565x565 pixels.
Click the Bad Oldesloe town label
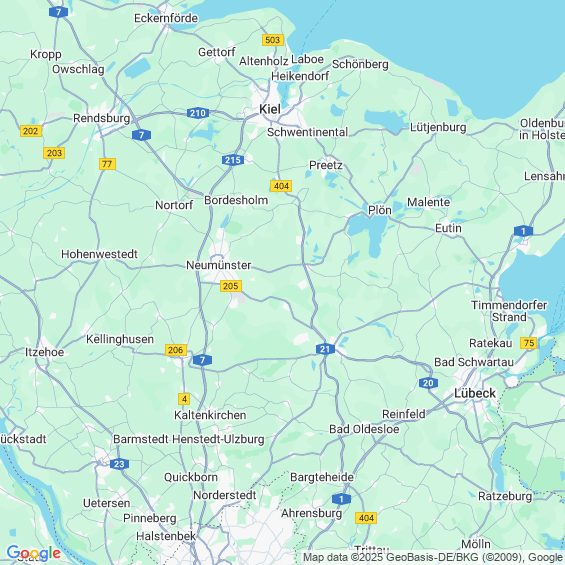coord(364,429)
